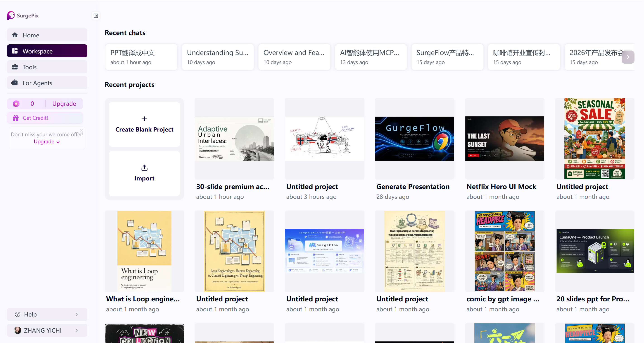
Task: Create Blank Project
Action: click(144, 124)
